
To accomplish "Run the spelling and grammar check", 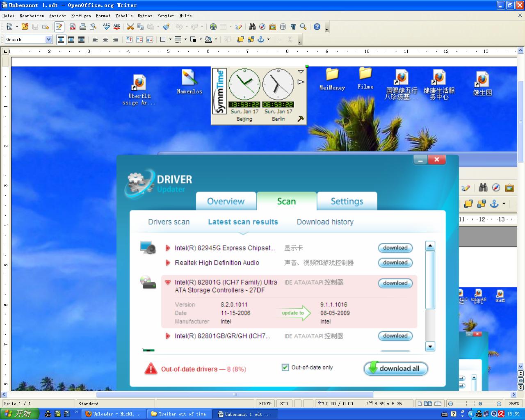I will pyautogui.click(x=107, y=27).
